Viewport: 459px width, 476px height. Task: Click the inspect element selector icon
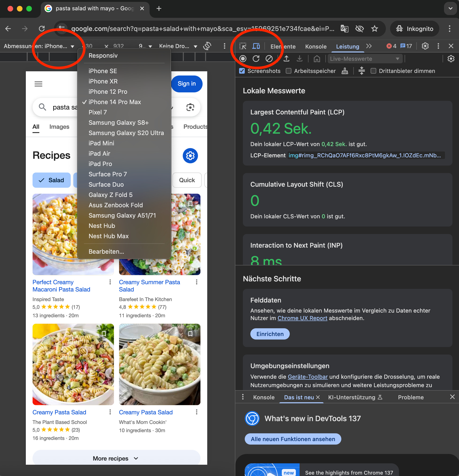point(243,46)
